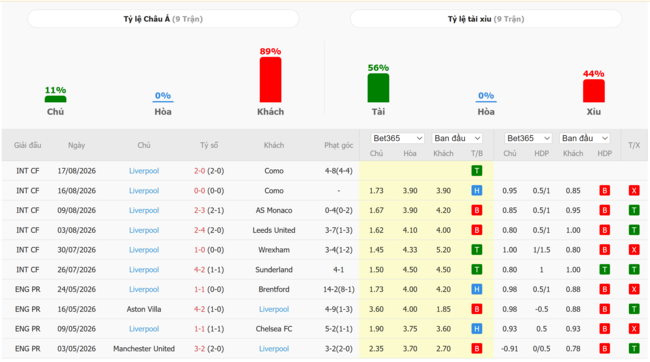Open Liverpool link in 17/08/2026 row
Screen dimensions: 650x362
pyautogui.click(x=144, y=171)
